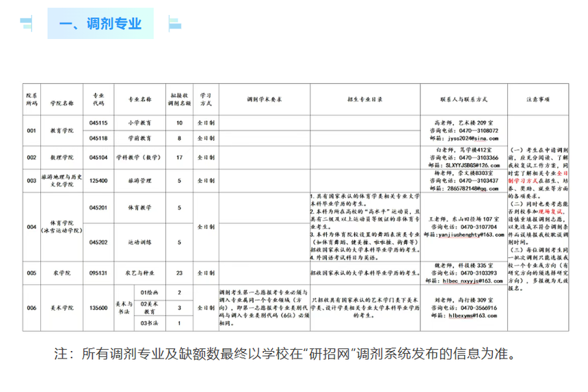Click department code 006

(x=31, y=308)
